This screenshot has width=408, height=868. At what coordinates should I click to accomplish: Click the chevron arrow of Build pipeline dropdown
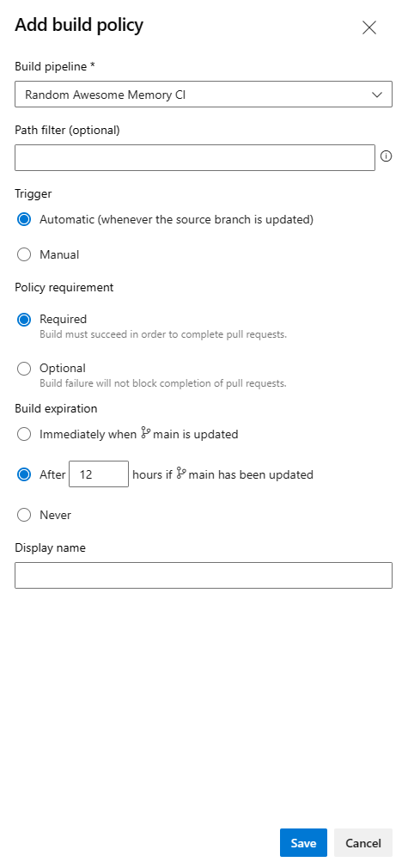pyautogui.click(x=378, y=95)
